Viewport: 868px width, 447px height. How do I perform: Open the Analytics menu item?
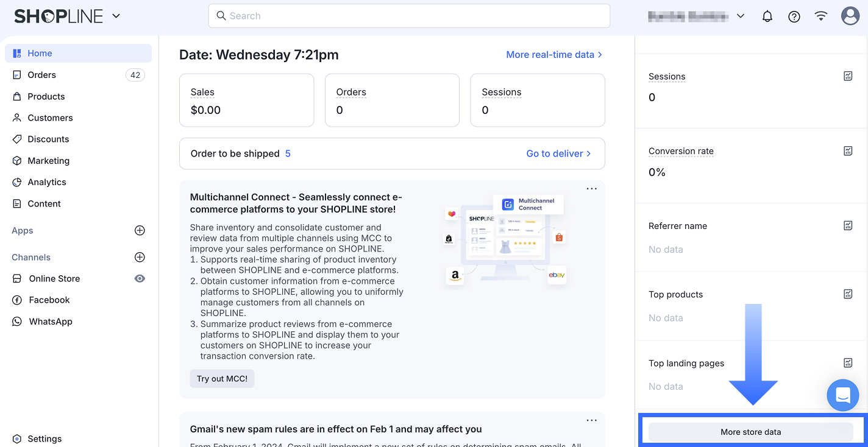(47, 182)
